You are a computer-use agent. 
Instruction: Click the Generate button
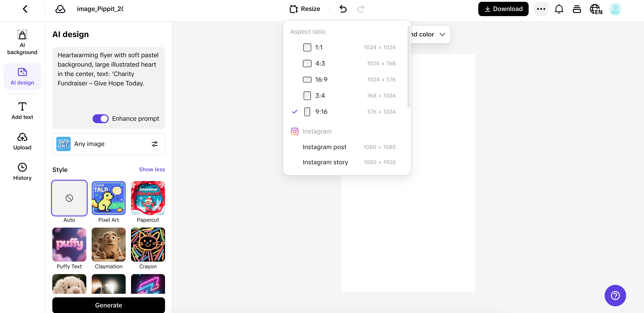tap(108, 305)
